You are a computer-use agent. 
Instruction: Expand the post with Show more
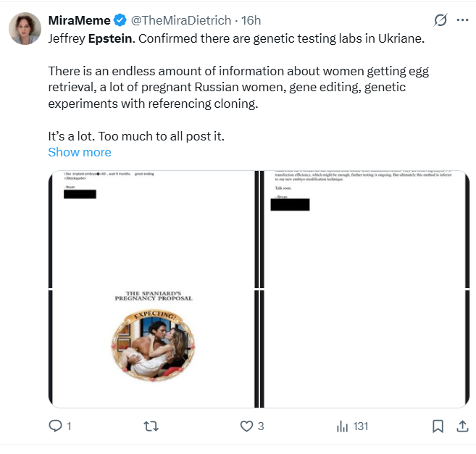click(x=80, y=152)
